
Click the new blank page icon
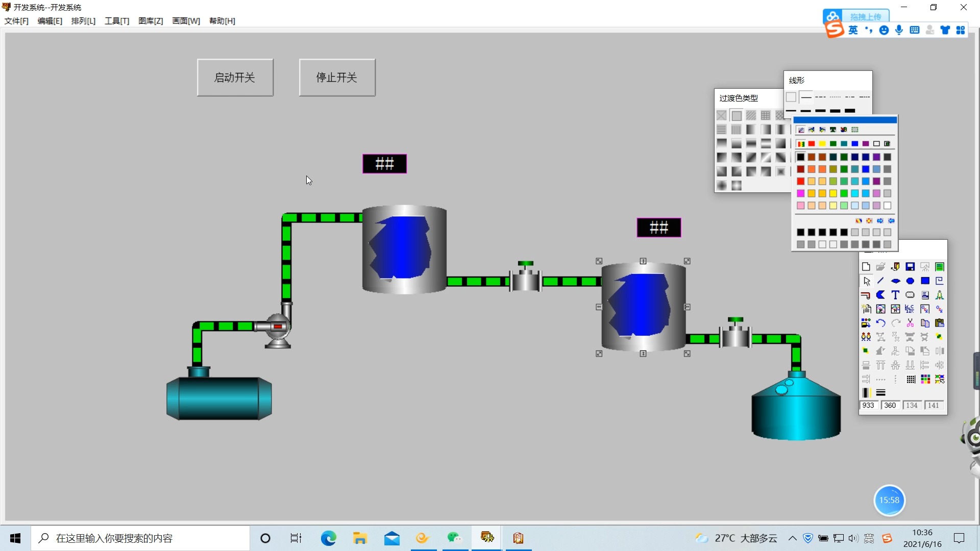tap(866, 267)
